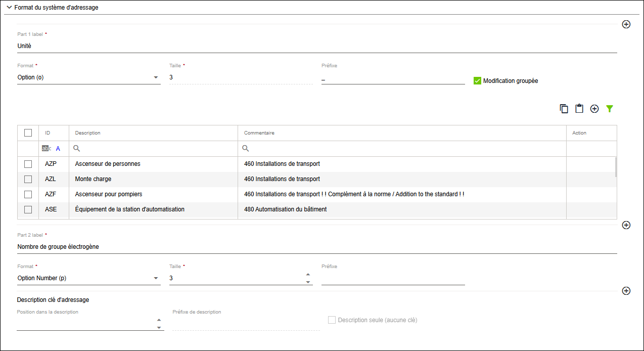This screenshot has width=644, height=351.
Task: Click the copy icon above the table
Action: point(564,109)
